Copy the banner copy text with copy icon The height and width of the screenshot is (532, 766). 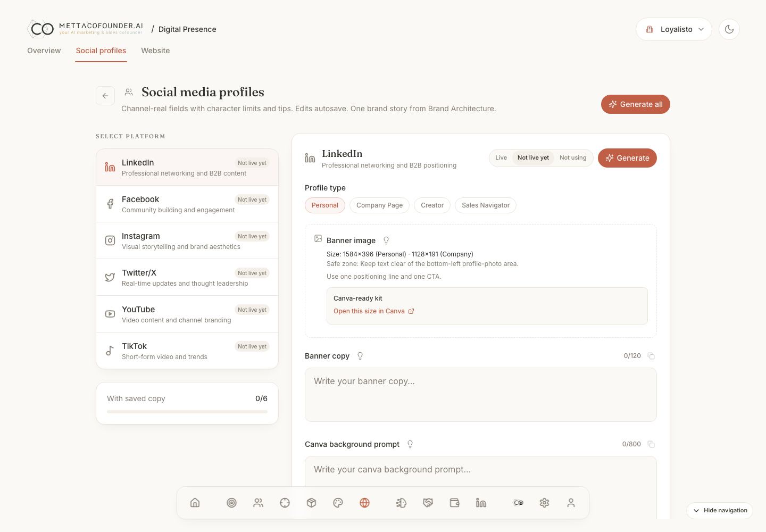coord(651,356)
